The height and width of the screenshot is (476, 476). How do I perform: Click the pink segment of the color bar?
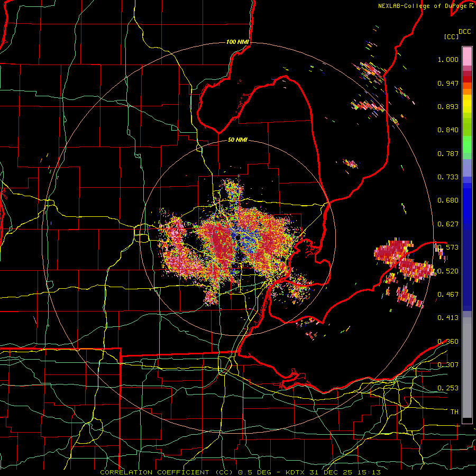coord(467,57)
